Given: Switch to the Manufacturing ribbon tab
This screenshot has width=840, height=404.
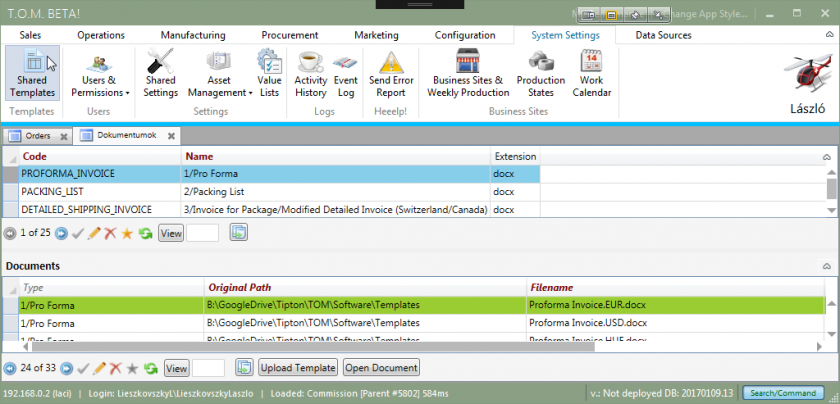Looking at the screenshot, I should (x=192, y=35).
